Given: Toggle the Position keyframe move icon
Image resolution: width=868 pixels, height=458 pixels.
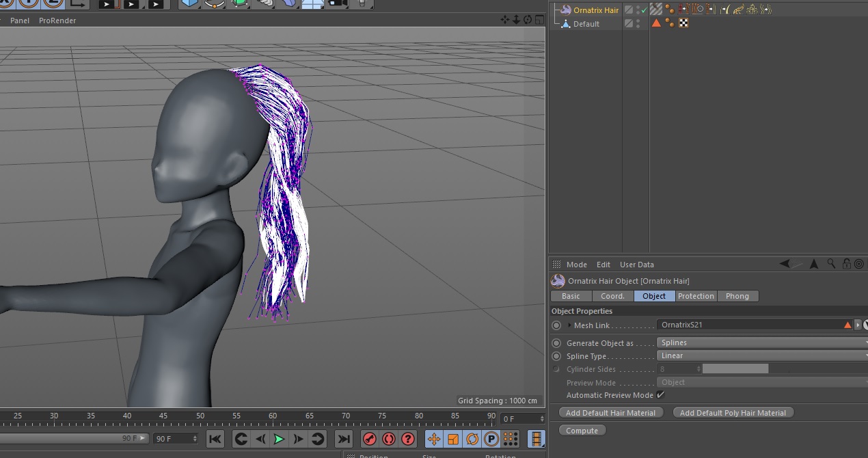Looking at the screenshot, I should click(434, 439).
